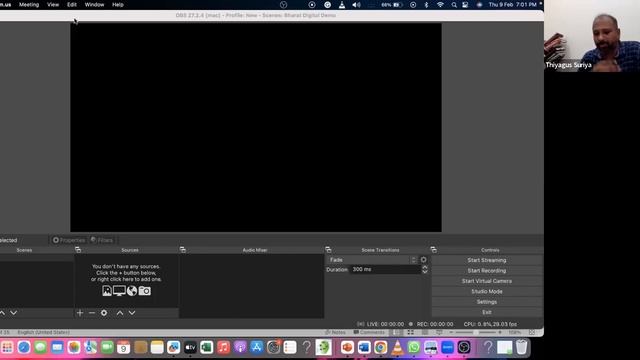Open the Window menu

pos(94,5)
